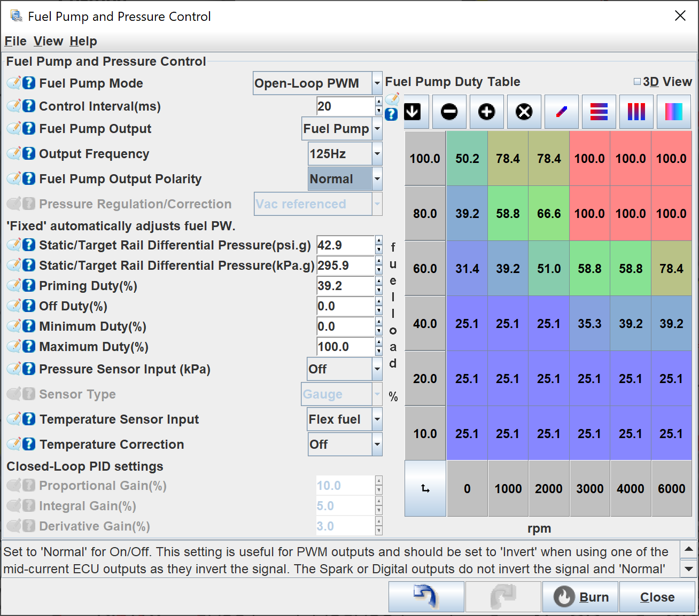Click the horizontal stripes interpolate icon
This screenshot has width=699, height=616.
pyautogui.click(x=599, y=112)
